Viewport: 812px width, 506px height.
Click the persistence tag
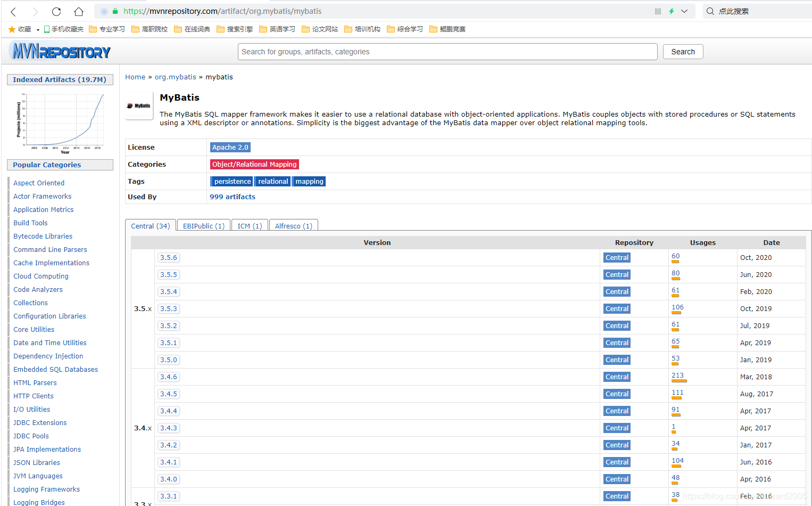232,182
